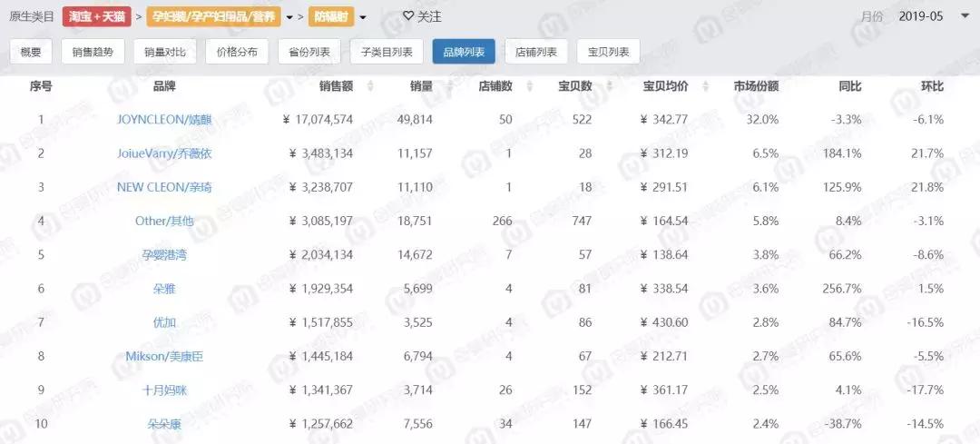This screenshot has height=444, width=980.
Task: Click the heart 关注 follow icon
Action: click(408, 16)
